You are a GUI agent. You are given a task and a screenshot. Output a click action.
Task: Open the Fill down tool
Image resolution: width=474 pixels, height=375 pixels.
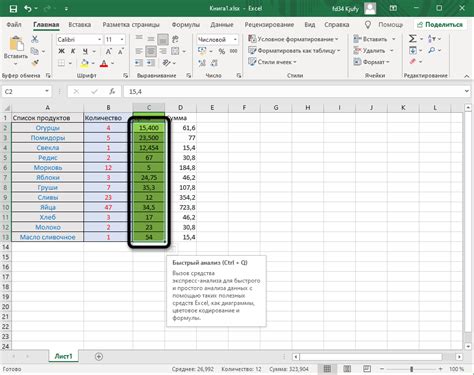415,51
